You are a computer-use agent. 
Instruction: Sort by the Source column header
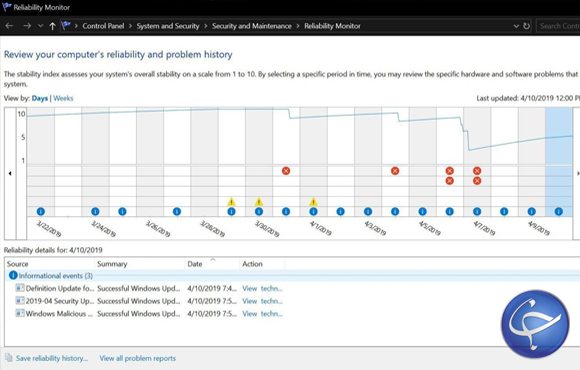coord(50,264)
